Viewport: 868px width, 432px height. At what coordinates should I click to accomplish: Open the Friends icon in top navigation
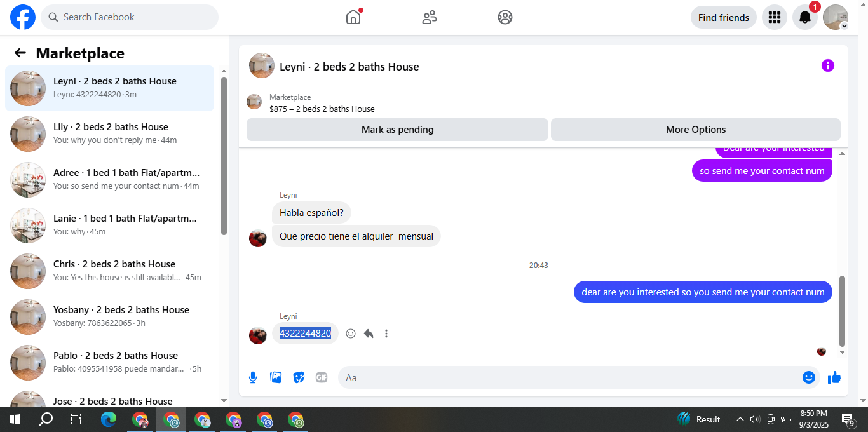tap(430, 17)
